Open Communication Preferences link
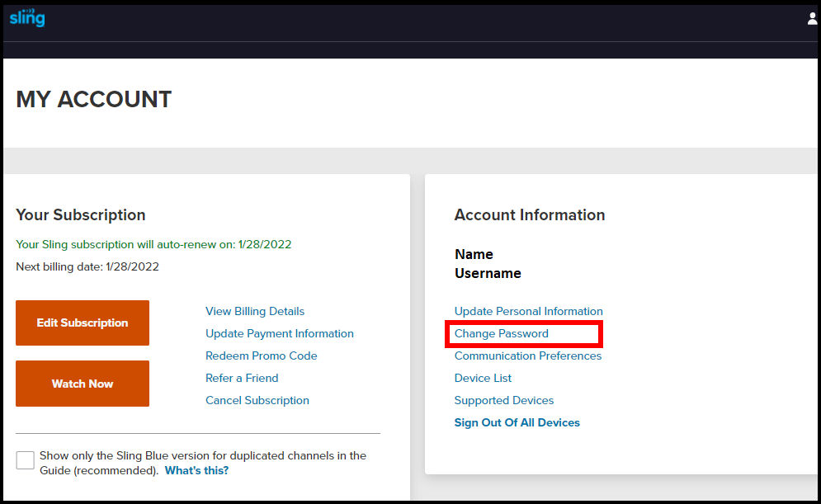 (x=528, y=356)
